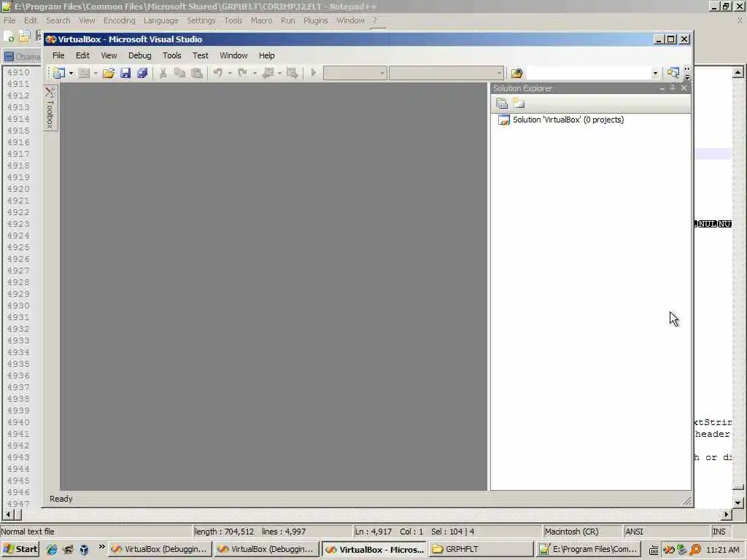Open the Debug menu
The height and width of the screenshot is (560, 747).
(x=139, y=55)
